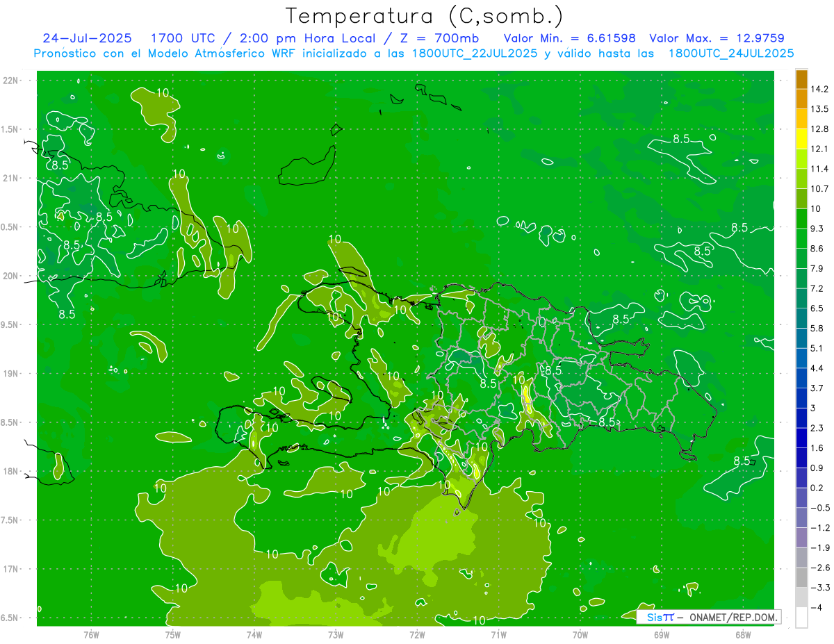Click the '68W' longitude axis label
Image resolution: width=834 pixels, height=644 pixels.
pyautogui.click(x=742, y=635)
